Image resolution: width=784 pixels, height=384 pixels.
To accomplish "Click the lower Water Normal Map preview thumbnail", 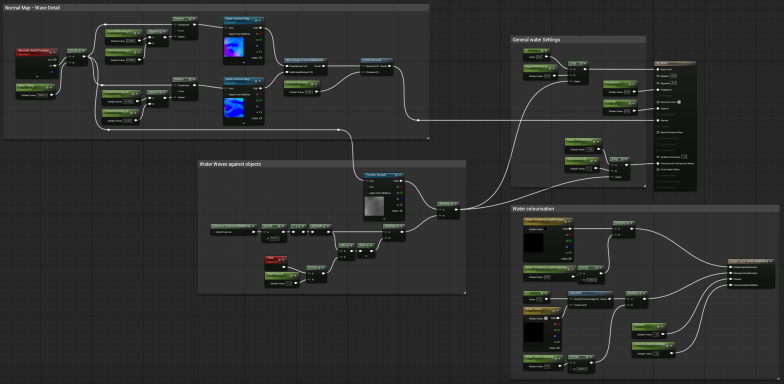I will pos(234,108).
